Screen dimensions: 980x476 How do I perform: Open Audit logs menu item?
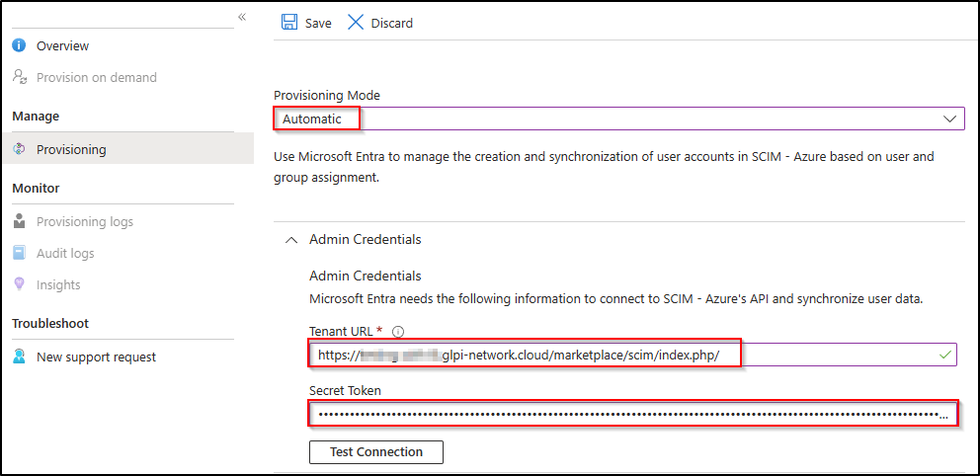coord(65,254)
